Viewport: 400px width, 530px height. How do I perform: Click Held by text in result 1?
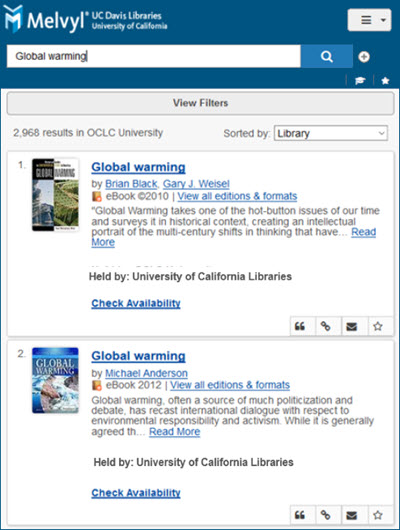tap(190, 276)
